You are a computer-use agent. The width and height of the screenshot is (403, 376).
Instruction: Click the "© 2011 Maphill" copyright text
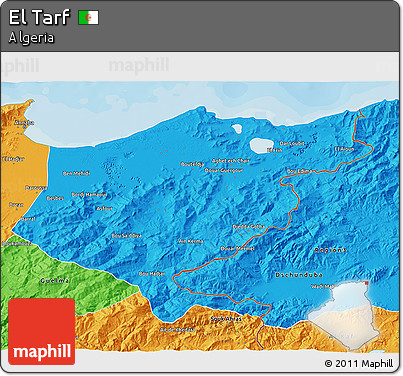[359, 363]
